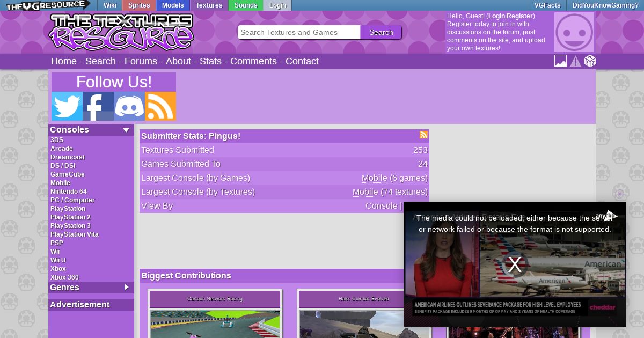Switch to the Sprites tab
Viewport: 644px width, 338px height.
[139, 5]
